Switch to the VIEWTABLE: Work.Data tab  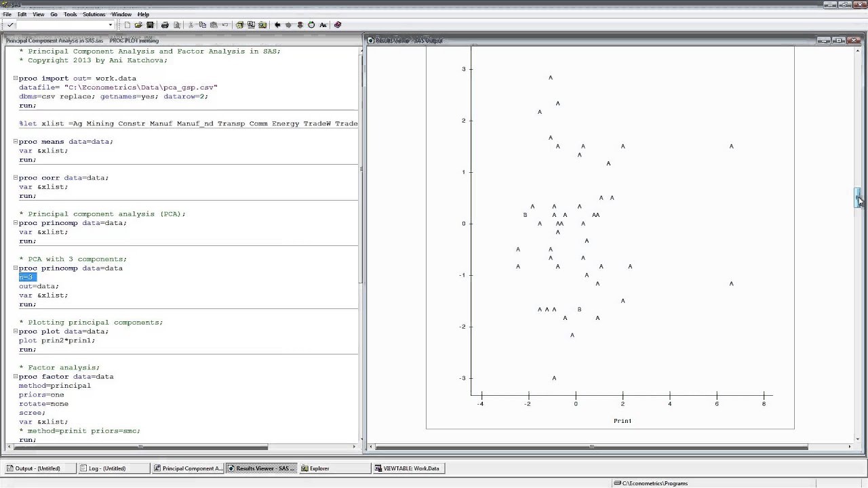(x=409, y=468)
